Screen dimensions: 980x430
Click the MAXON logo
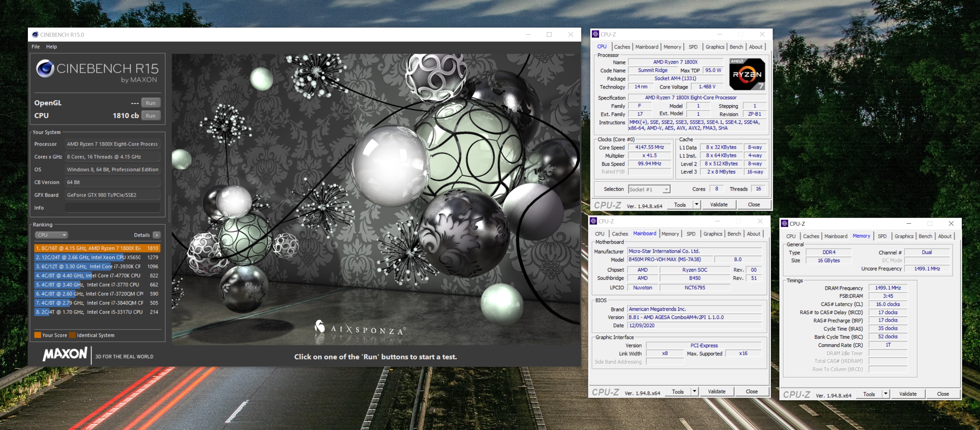point(65,354)
